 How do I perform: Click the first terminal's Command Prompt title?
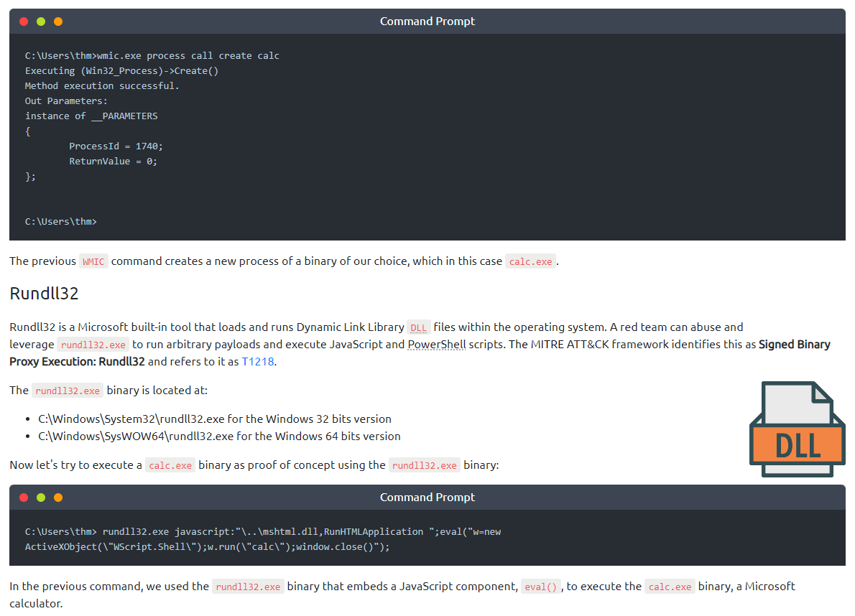point(427,22)
